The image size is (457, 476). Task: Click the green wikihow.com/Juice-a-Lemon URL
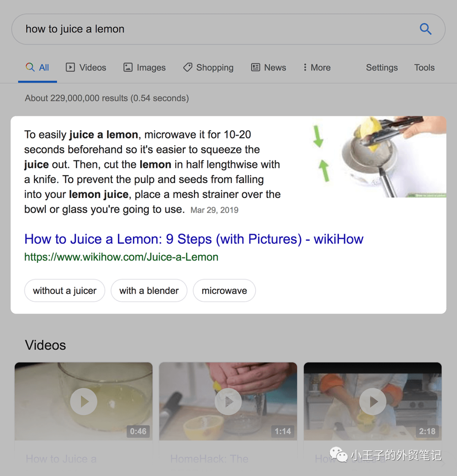pyautogui.click(x=121, y=257)
